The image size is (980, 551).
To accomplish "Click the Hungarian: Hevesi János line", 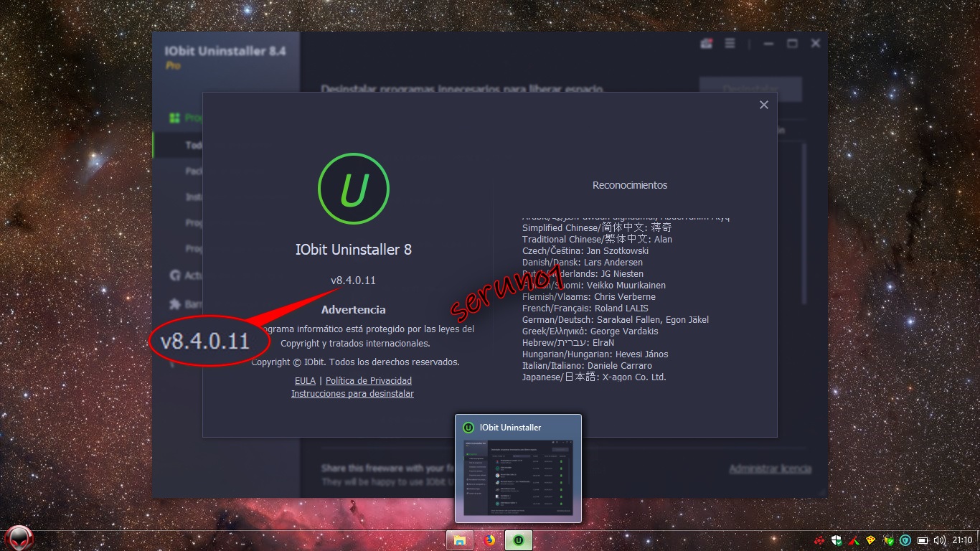I will click(x=595, y=354).
